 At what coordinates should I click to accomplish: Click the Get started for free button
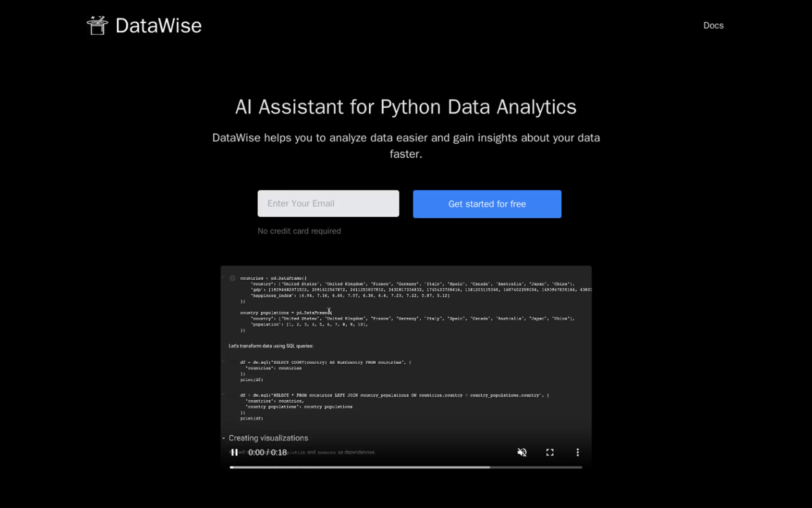coord(487,204)
